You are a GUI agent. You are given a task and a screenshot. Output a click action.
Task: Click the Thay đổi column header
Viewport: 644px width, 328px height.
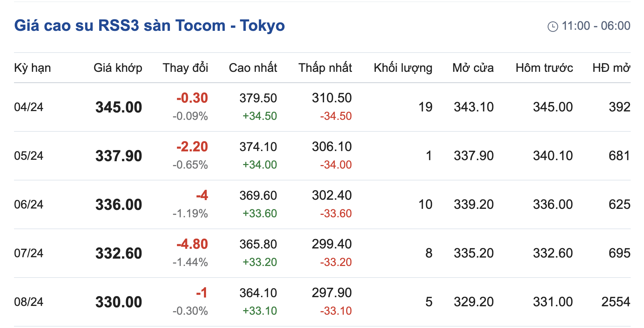click(185, 68)
